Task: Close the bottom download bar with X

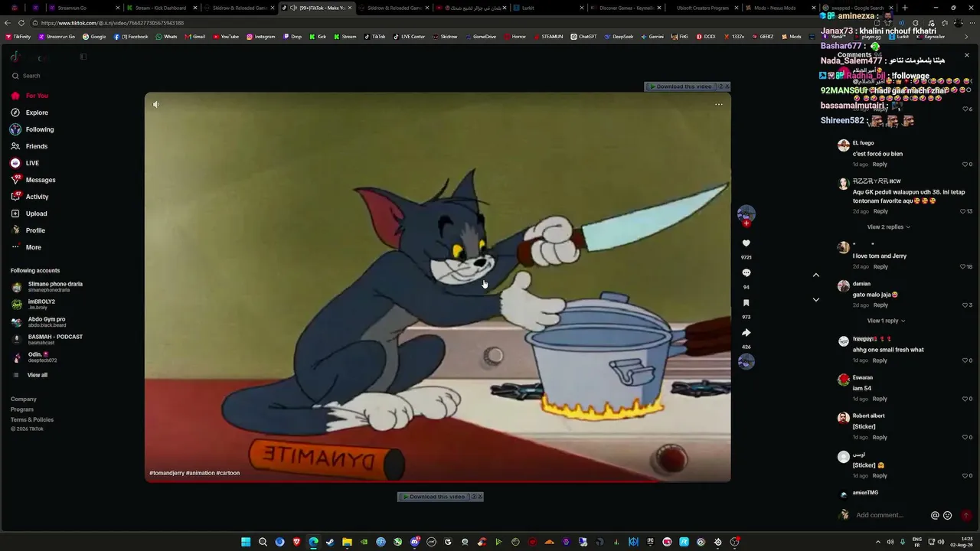Action: (480, 497)
